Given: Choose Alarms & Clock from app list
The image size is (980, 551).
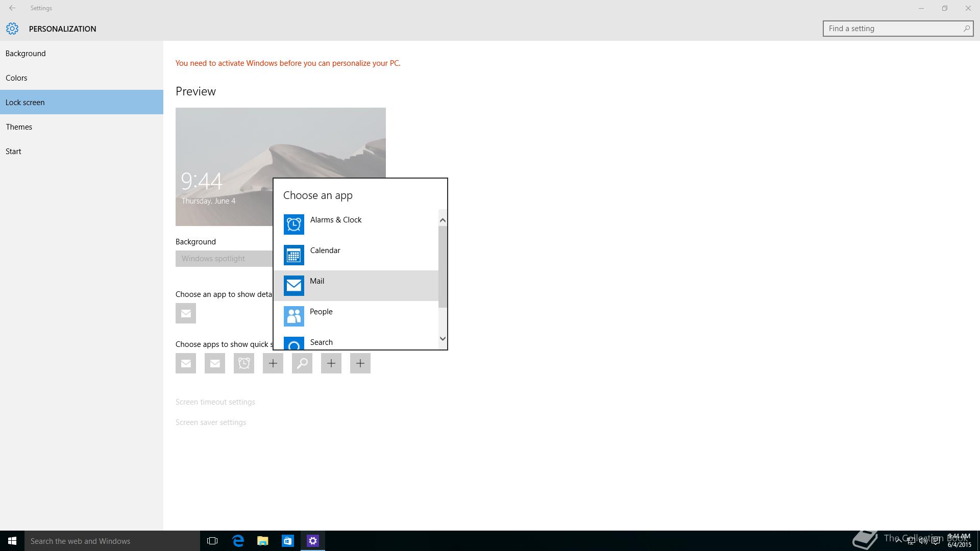Looking at the screenshot, I should [356, 224].
